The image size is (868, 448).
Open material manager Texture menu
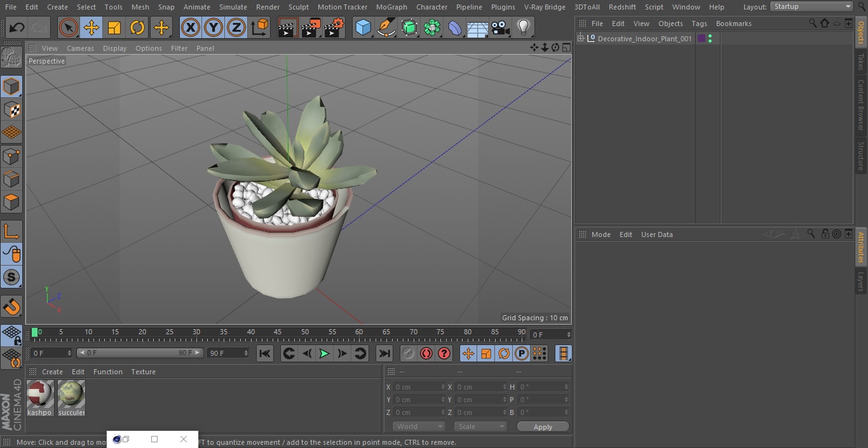[143, 372]
